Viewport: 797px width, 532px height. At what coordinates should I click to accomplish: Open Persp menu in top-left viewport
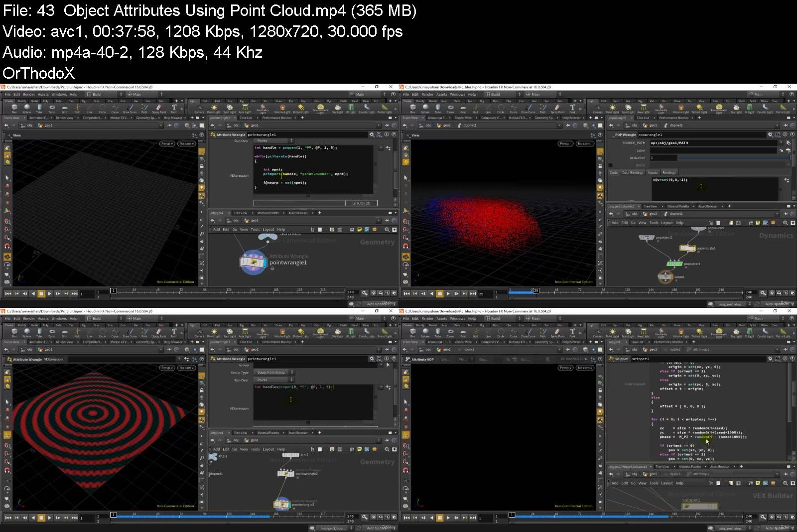pyautogui.click(x=167, y=143)
